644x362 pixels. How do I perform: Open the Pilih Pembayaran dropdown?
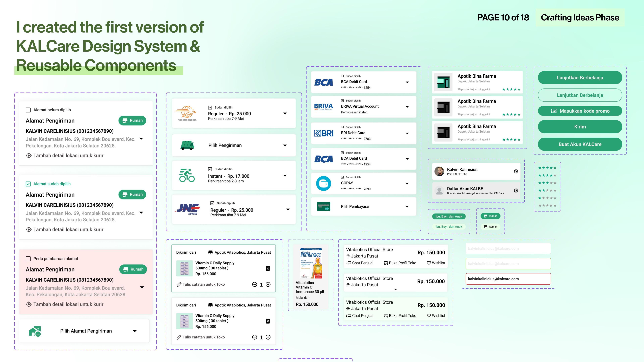[407, 207]
